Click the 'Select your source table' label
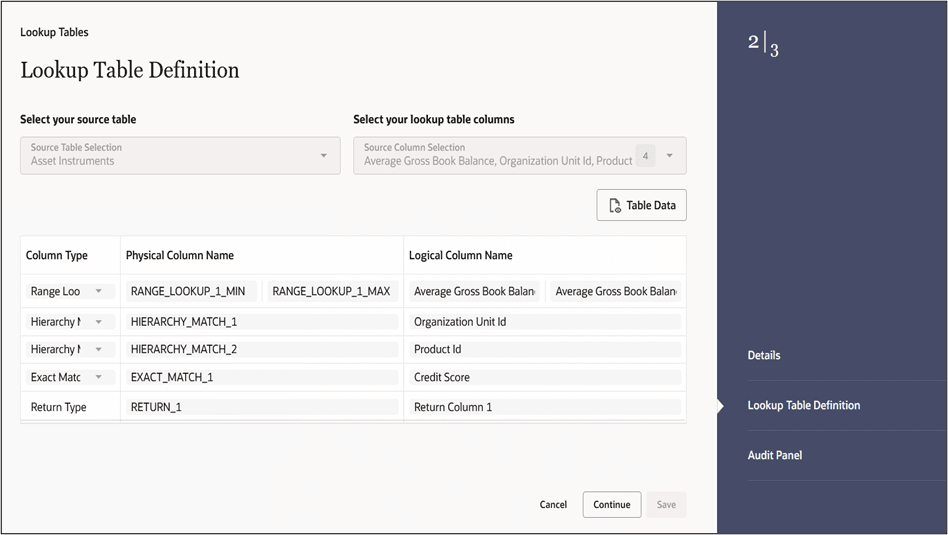The height and width of the screenshot is (535, 948). click(x=78, y=119)
